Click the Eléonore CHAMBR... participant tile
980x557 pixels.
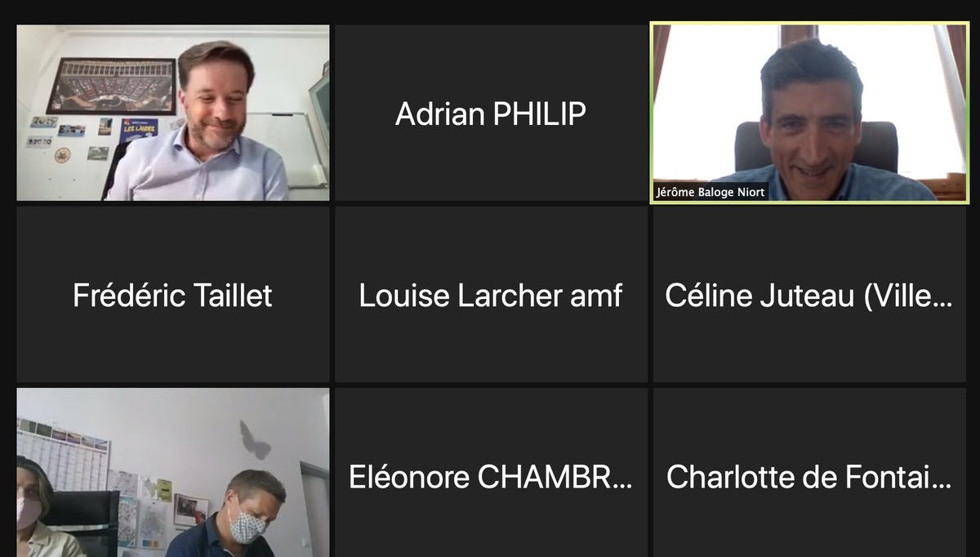[491, 474]
